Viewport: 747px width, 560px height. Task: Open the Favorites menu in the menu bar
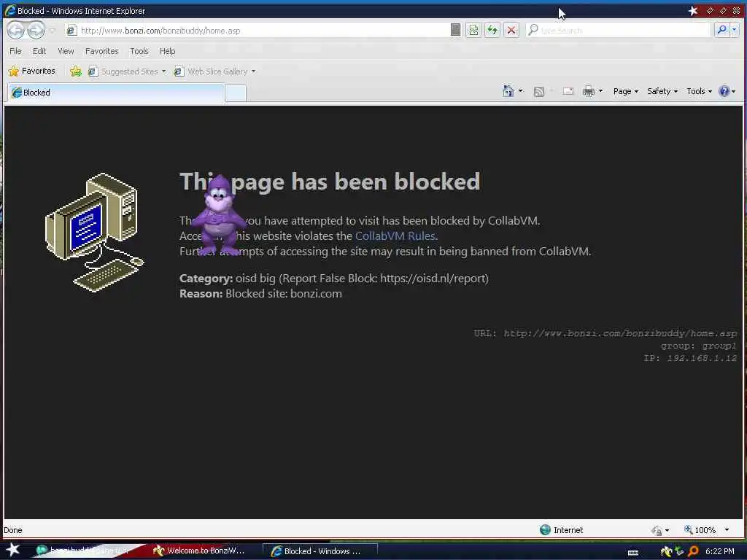pos(101,51)
